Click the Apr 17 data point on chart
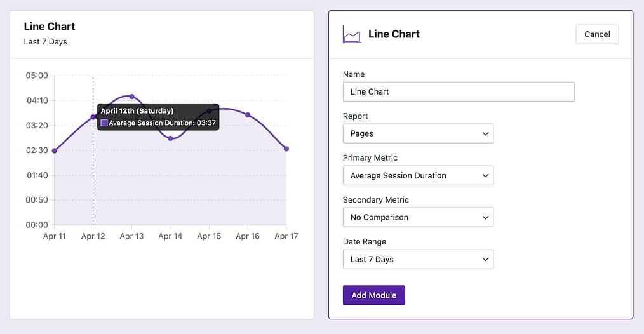The image size is (644, 334). [286, 149]
